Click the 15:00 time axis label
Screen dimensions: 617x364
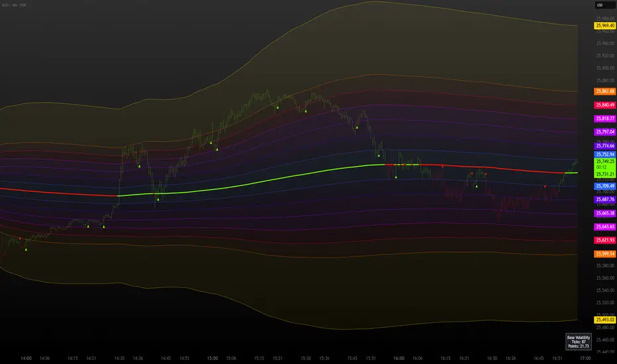click(213, 359)
